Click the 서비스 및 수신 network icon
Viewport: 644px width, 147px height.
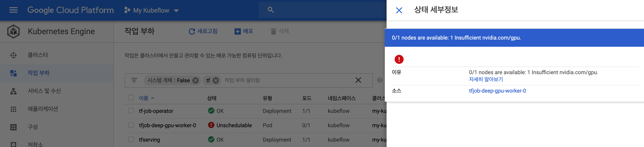tap(13, 91)
